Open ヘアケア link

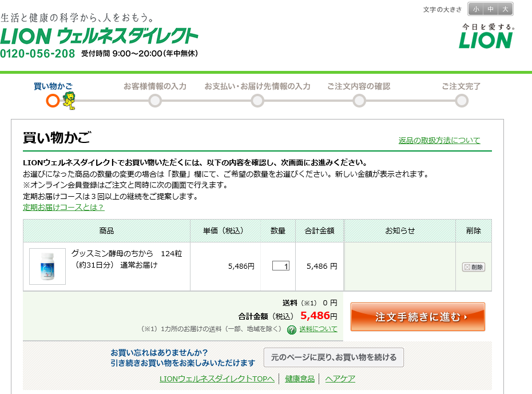[x=340, y=379]
